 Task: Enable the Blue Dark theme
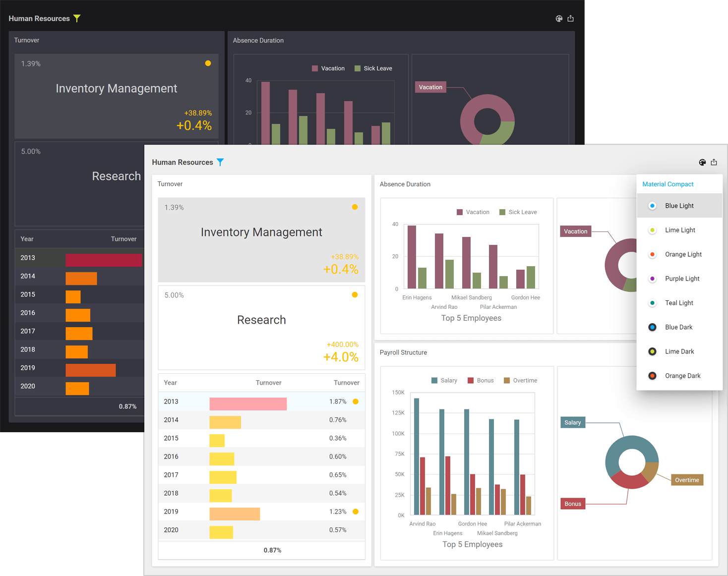click(x=679, y=327)
